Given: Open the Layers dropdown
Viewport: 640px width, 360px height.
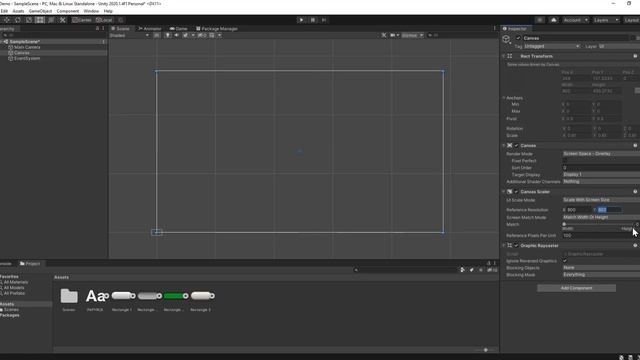Looking at the screenshot, I should tap(606, 20).
